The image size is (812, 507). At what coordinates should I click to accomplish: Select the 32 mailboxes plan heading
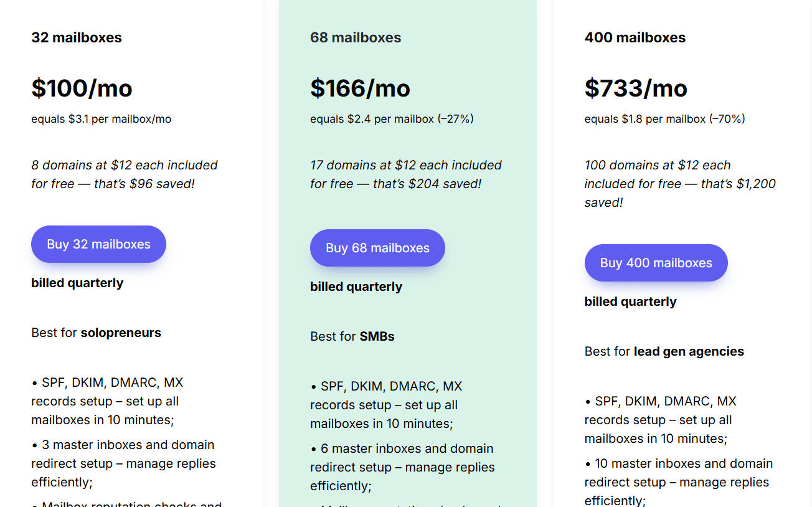77,37
